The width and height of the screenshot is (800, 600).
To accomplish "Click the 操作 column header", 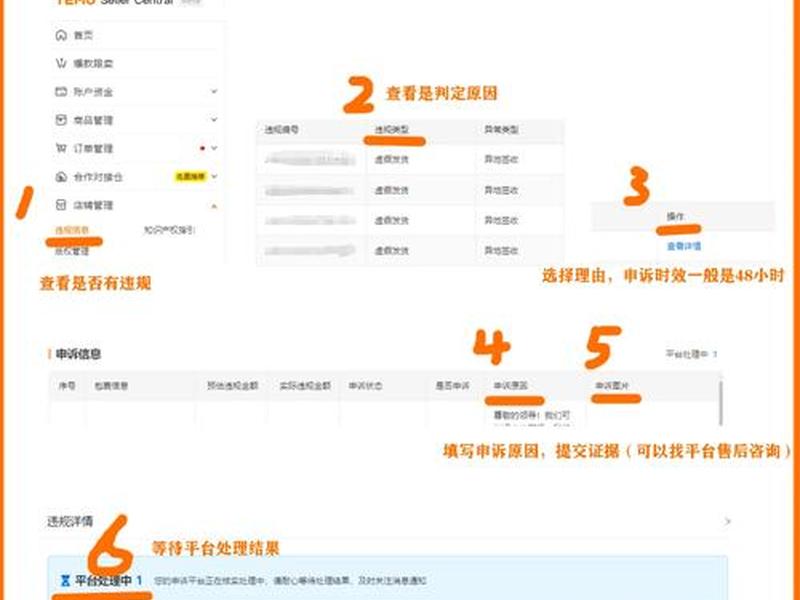I will pyautogui.click(x=676, y=217).
